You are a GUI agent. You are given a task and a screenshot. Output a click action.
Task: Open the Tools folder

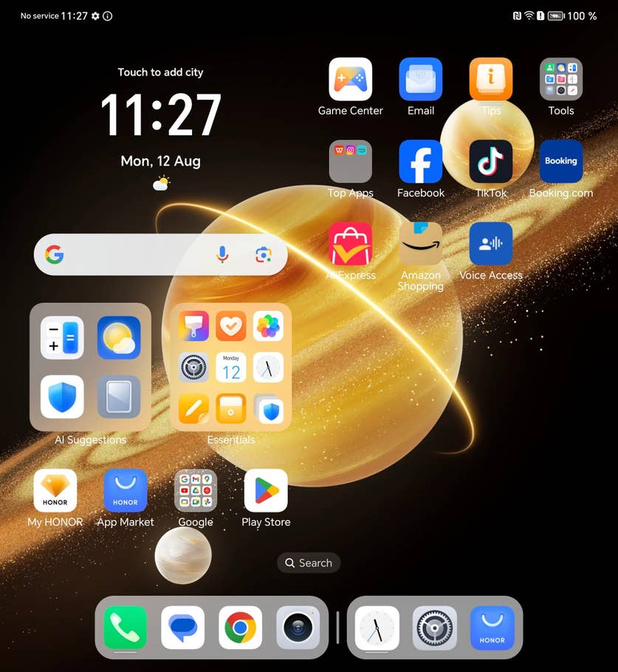560,79
